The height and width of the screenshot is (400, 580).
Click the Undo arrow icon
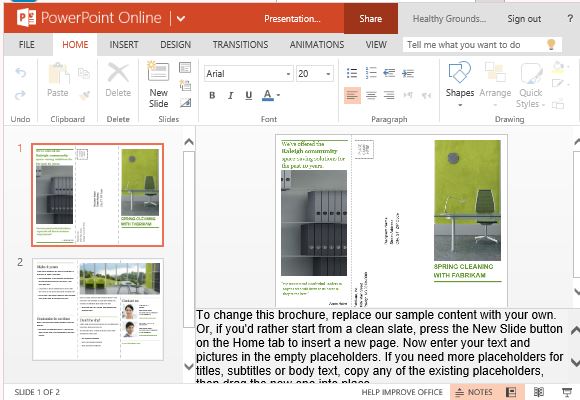(21, 73)
